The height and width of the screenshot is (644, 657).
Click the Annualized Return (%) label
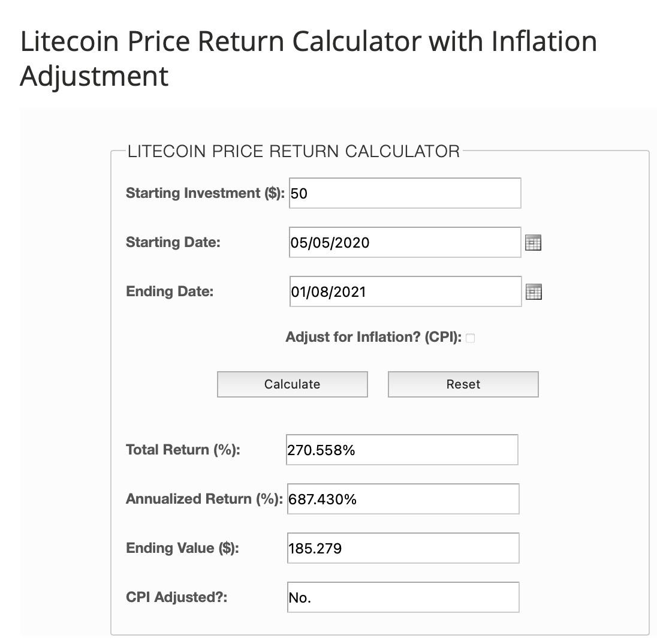pyautogui.click(x=204, y=499)
